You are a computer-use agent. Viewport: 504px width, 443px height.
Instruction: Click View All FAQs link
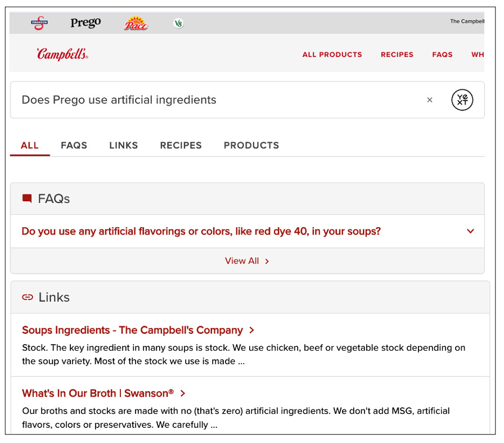[x=242, y=261]
